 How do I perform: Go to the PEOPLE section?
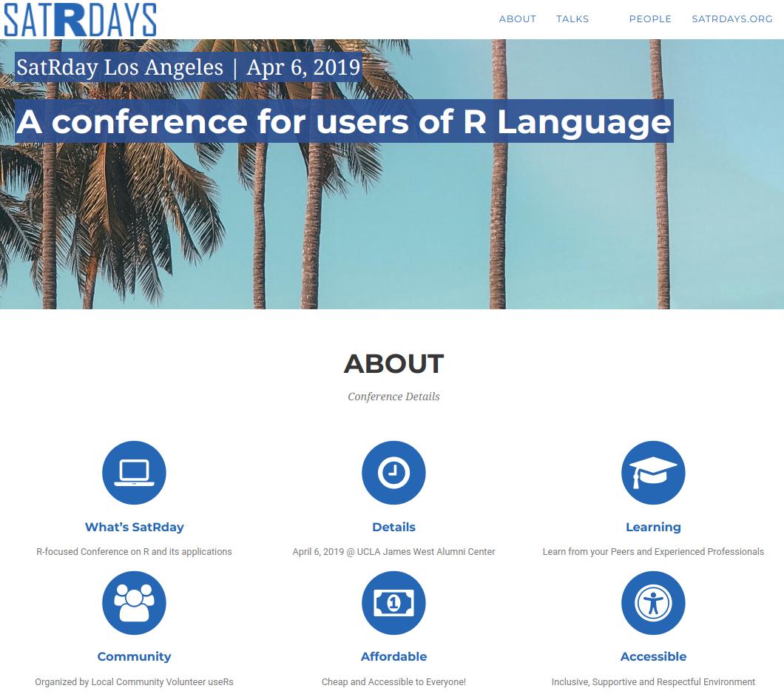650,19
